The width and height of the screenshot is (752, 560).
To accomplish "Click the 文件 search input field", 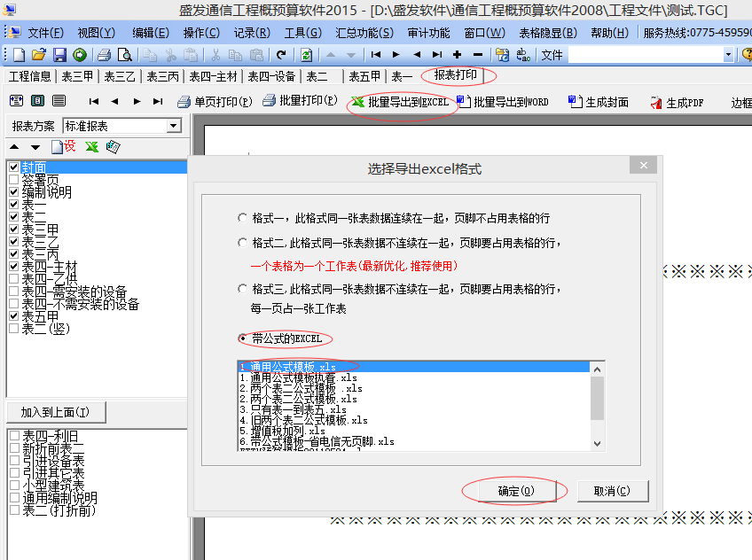I will tap(646, 55).
